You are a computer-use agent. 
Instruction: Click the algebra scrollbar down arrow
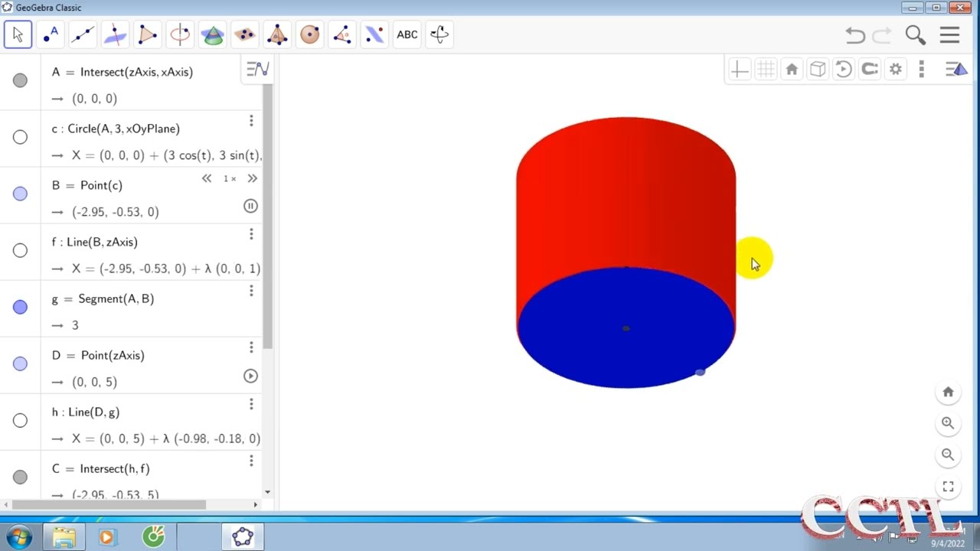(x=267, y=493)
